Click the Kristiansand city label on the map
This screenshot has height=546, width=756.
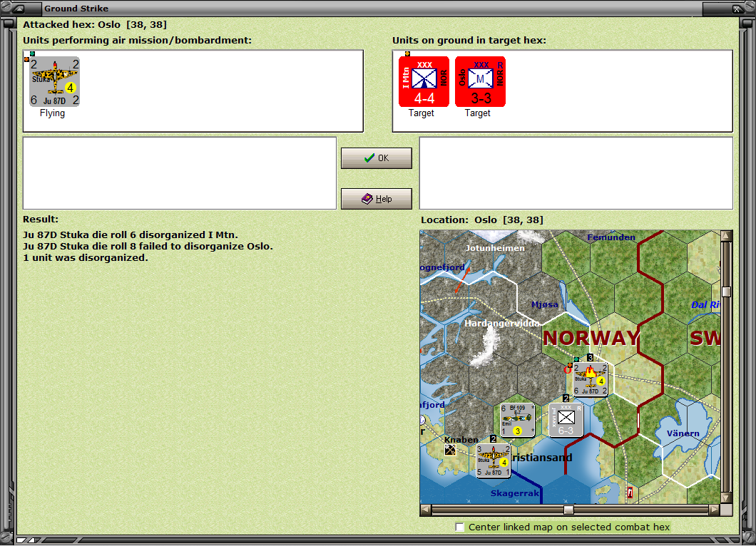tap(542, 458)
